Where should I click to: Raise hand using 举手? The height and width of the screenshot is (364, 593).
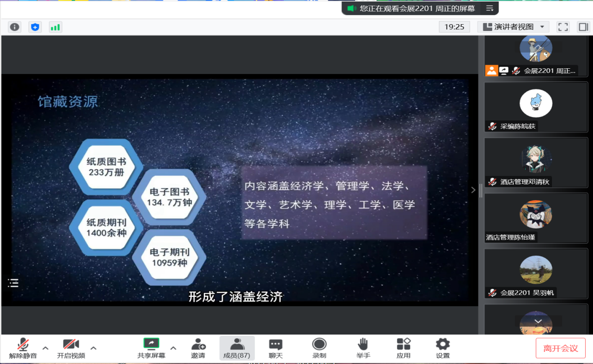pyautogui.click(x=363, y=348)
